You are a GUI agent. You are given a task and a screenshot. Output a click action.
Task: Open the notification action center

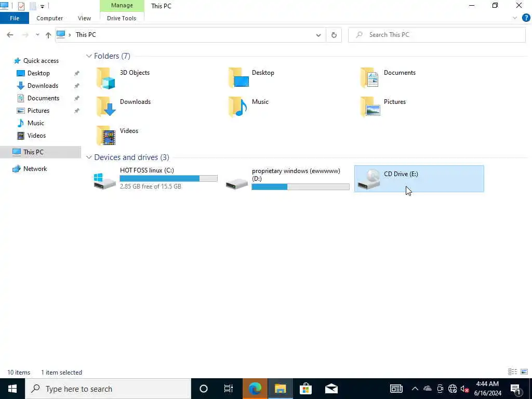[516, 389]
